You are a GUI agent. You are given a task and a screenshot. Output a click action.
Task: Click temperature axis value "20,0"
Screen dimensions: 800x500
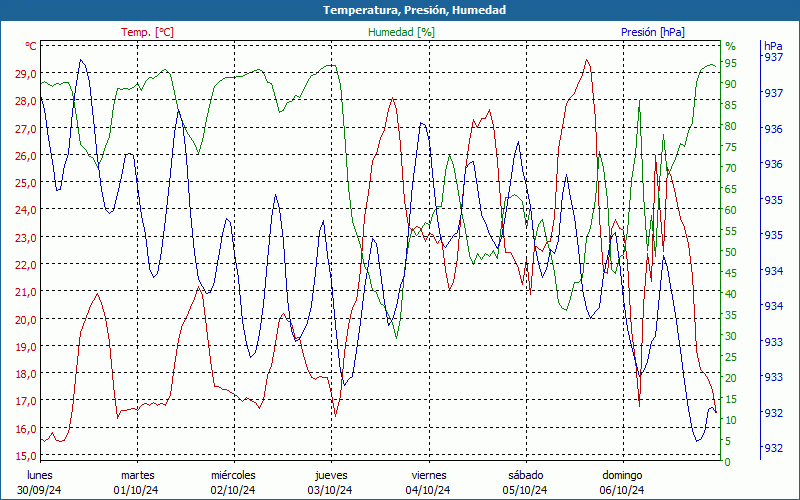point(26,319)
